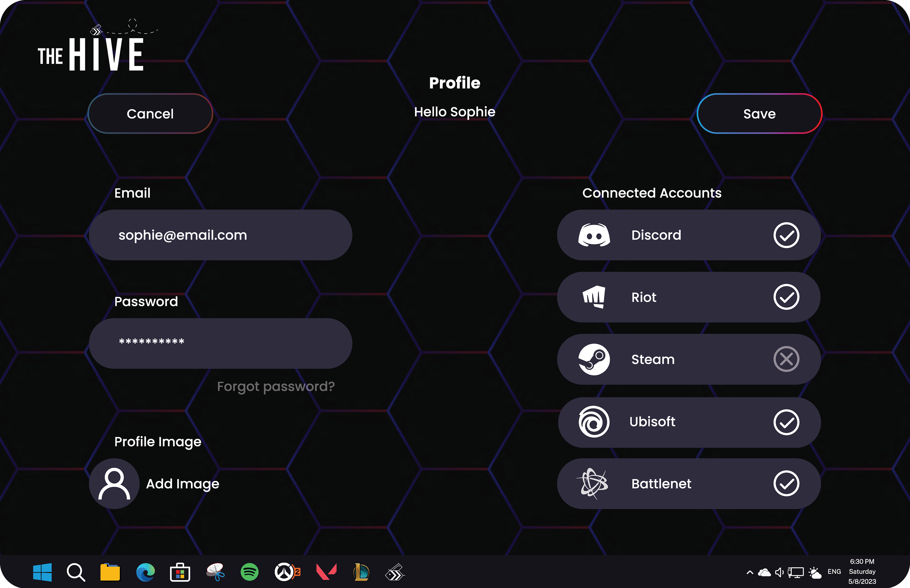This screenshot has height=588, width=910.
Task: Launch Overwatch 2 from the taskbar
Action: pos(287,572)
